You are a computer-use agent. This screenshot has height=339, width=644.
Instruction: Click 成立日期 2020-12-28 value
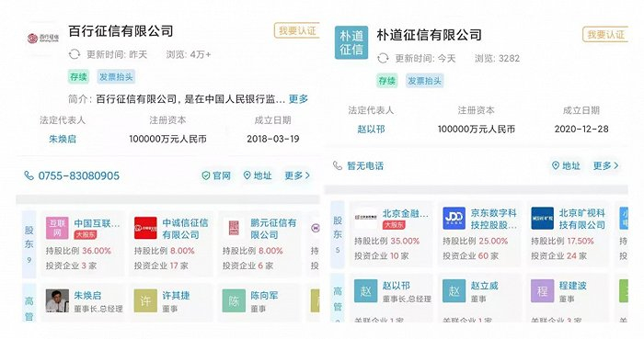click(x=581, y=130)
